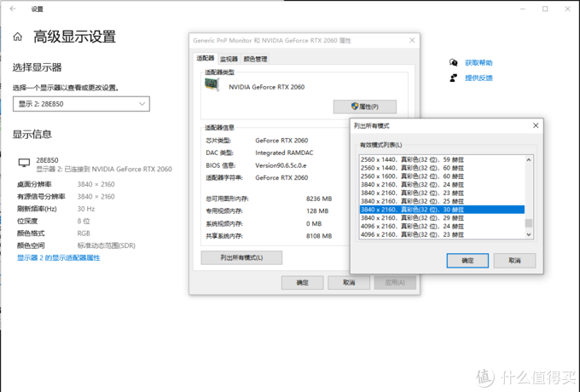
Task: Confirm with 确定 in mode list dialog
Action: [x=467, y=261]
